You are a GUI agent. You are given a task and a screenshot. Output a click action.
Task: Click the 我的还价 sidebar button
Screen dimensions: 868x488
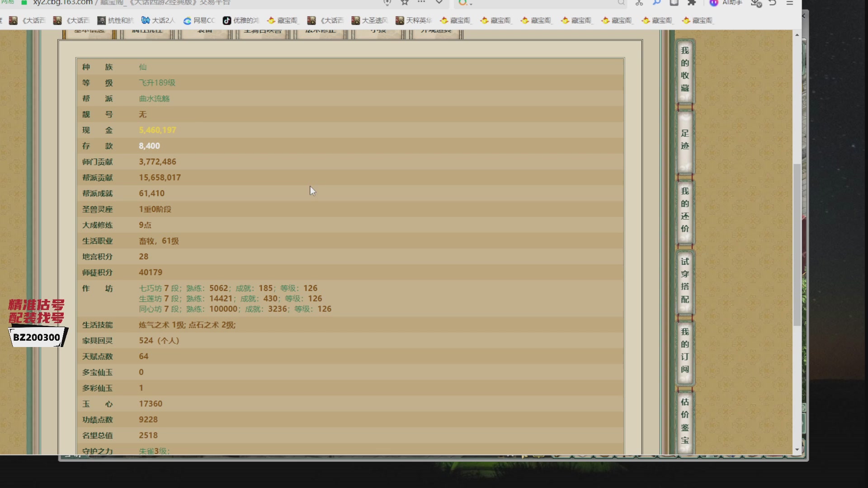[685, 210]
